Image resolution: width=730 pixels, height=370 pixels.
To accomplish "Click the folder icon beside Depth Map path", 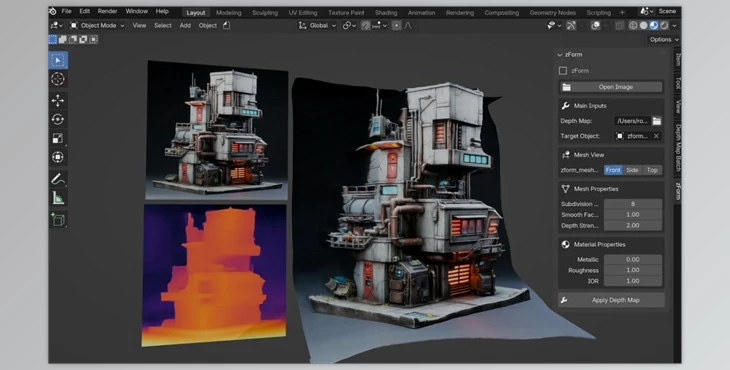I will point(656,121).
